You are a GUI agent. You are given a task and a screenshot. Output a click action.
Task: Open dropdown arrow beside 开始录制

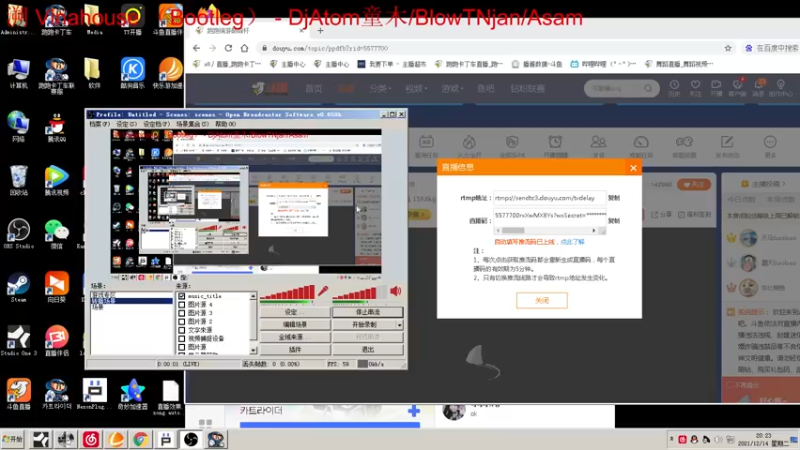(399, 324)
